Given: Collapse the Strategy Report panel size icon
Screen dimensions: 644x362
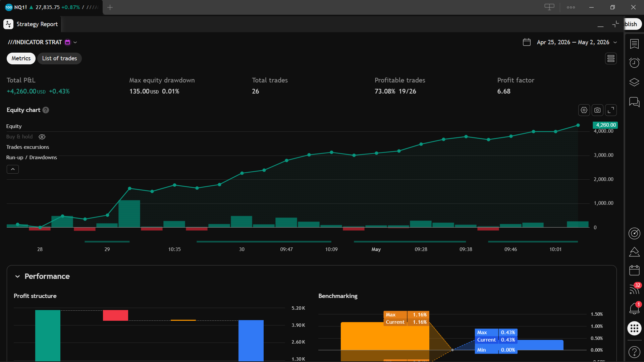Looking at the screenshot, I should (x=615, y=24).
